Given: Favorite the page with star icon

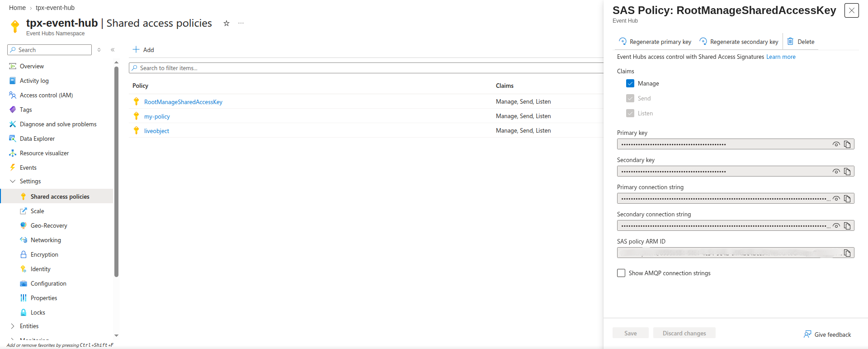Looking at the screenshot, I should coord(226,23).
